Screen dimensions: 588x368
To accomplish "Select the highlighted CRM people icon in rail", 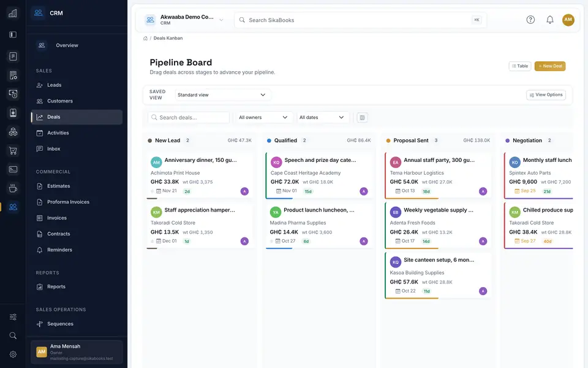I will pos(13,207).
